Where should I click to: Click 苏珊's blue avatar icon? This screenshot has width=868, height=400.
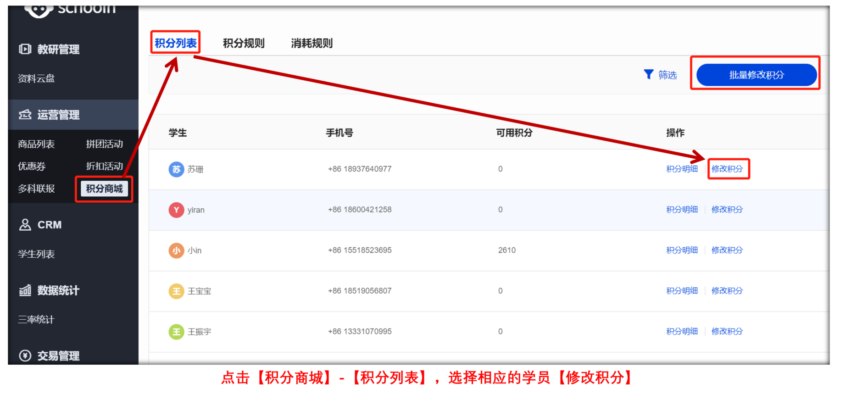[x=176, y=169]
